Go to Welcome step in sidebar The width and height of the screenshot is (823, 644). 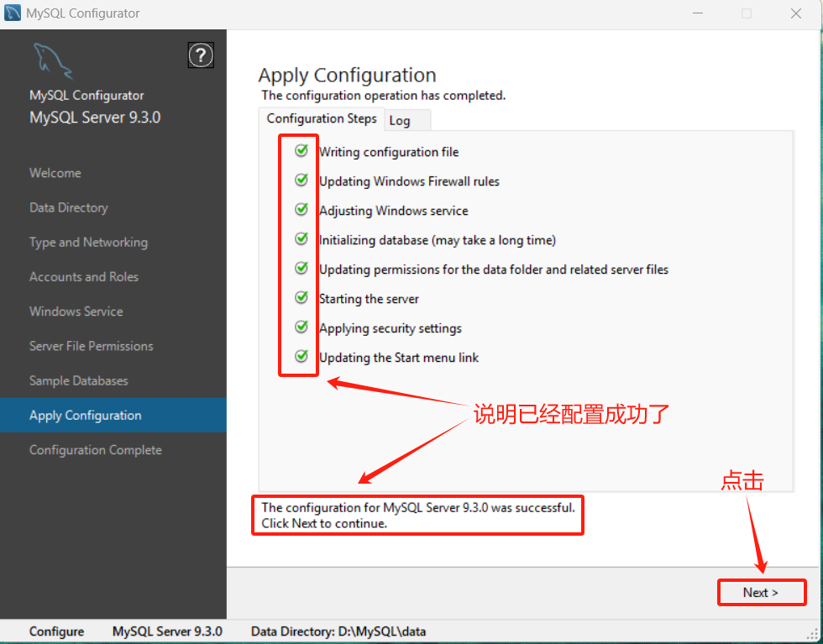[55, 173]
